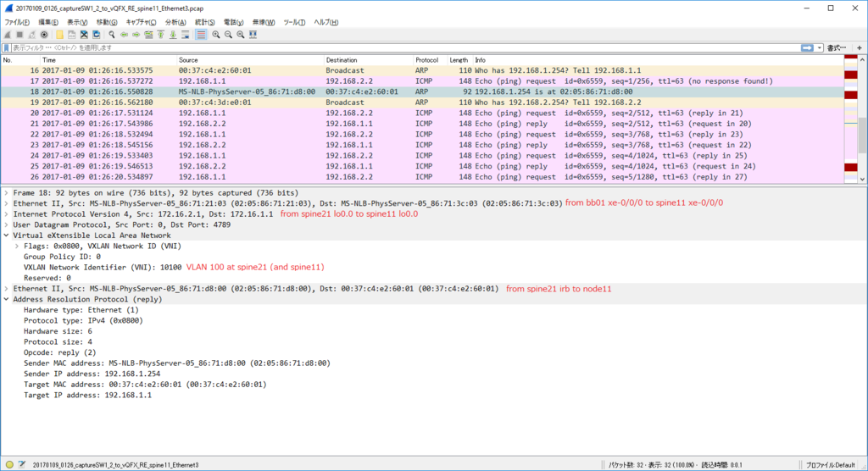Image resolution: width=868 pixels, height=471 pixels.
Task: Expand Internet Protocol Version 4 section
Action: coord(6,214)
